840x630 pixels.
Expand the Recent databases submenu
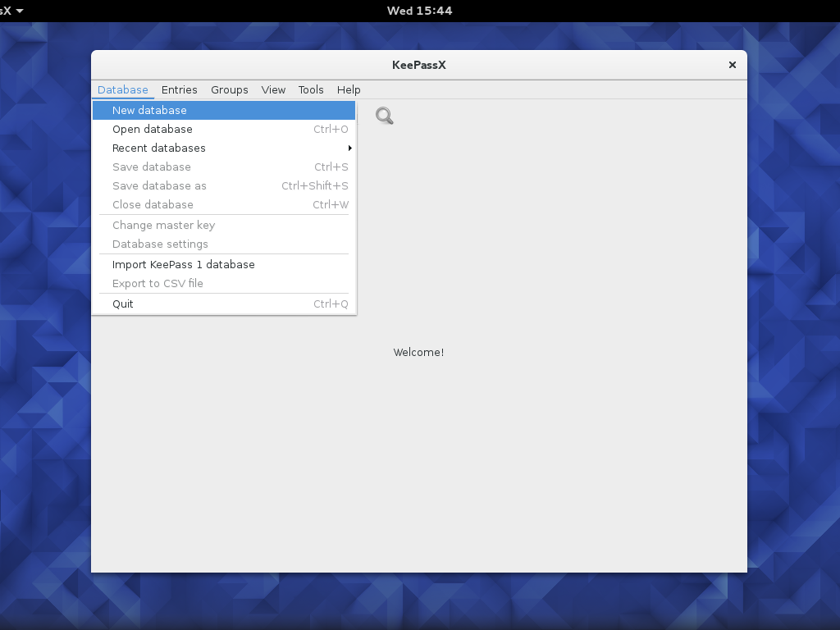tap(224, 148)
